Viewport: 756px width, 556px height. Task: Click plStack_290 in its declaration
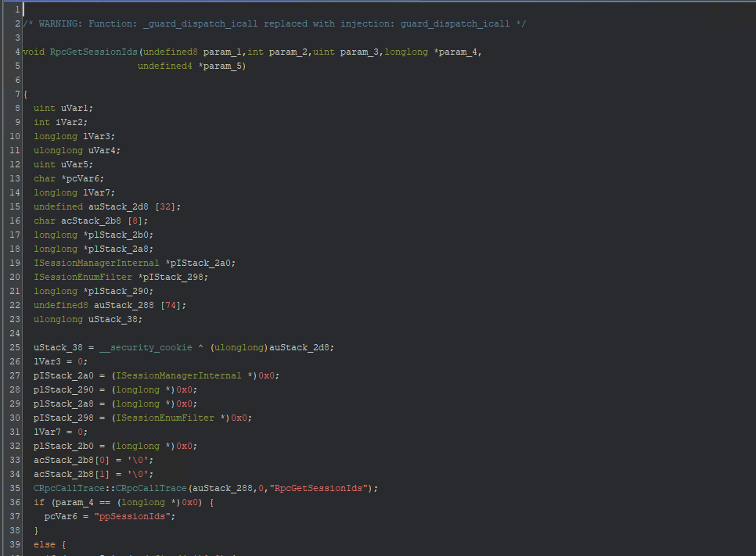118,291
